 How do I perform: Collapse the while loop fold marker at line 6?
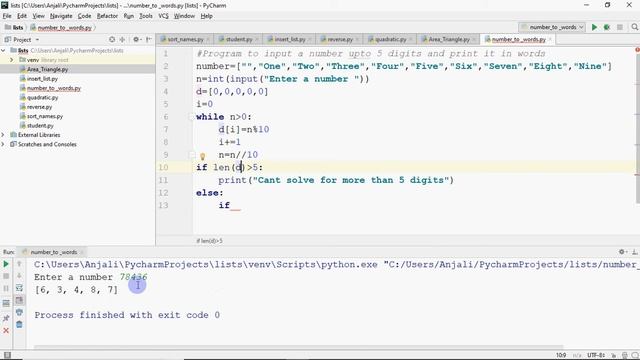[191, 117]
